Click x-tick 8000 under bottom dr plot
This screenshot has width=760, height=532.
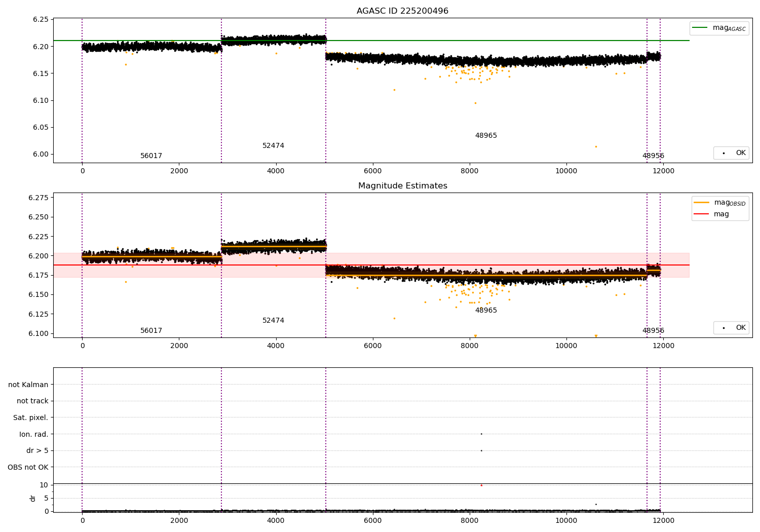click(469, 521)
